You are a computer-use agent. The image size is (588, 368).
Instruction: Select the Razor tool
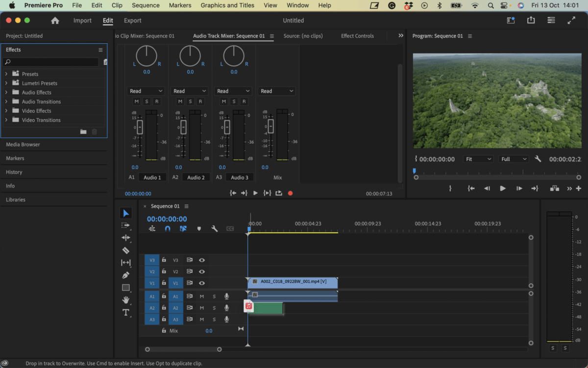126,250
